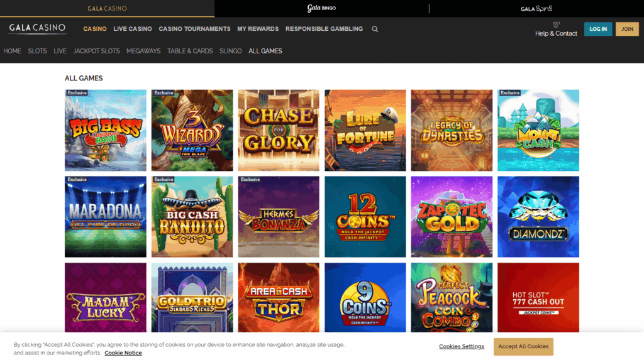Viewport: 644px width, 362px height.
Task: Launch Big Bass Christmas Bash game
Action: pos(106,130)
